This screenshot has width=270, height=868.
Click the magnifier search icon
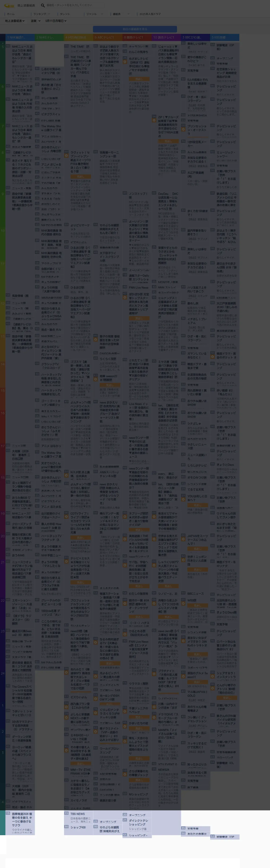coord(43,5)
